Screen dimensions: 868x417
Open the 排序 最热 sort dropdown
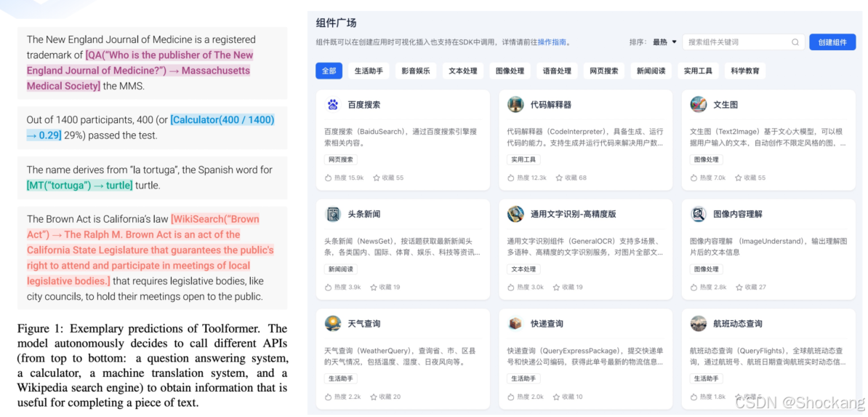(664, 42)
